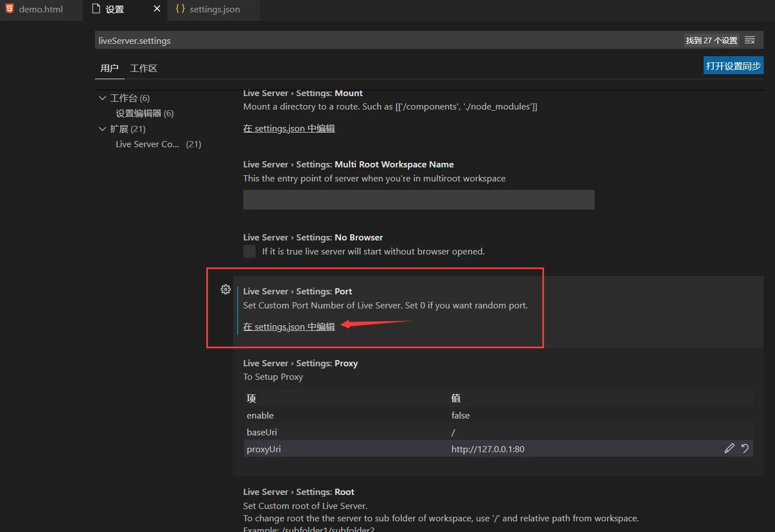Viewport: 775px width, 532px height.
Task: Click the Live Server Settings: Proxy heading
Action: (x=300, y=363)
